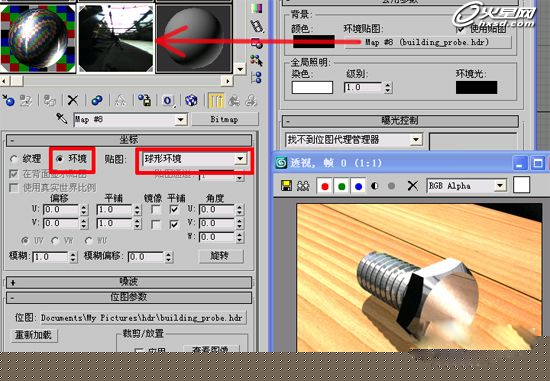Click the white 染色 tint swatch
Screen dimensions: 550x381
click(x=312, y=87)
